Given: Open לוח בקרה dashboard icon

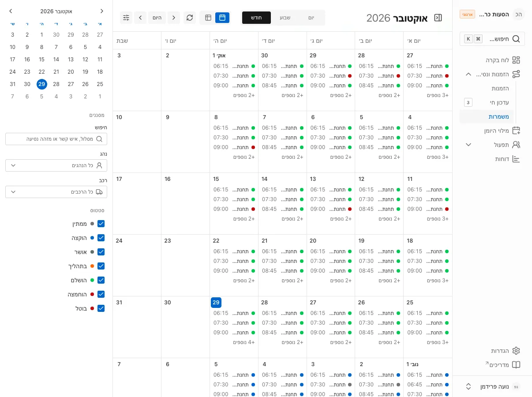Looking at the screenshot, I should pyautogui.click(x=516, y=60).
